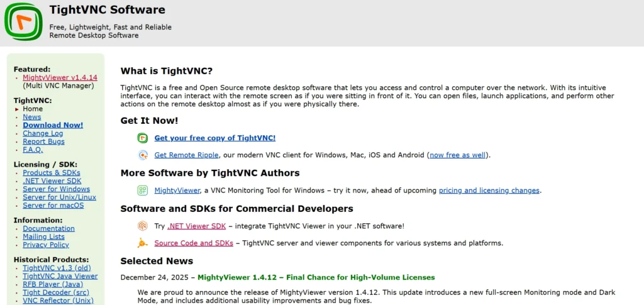Open the Change Log page
The height and width of the screenshot is (305, 644).
[43, 133]
